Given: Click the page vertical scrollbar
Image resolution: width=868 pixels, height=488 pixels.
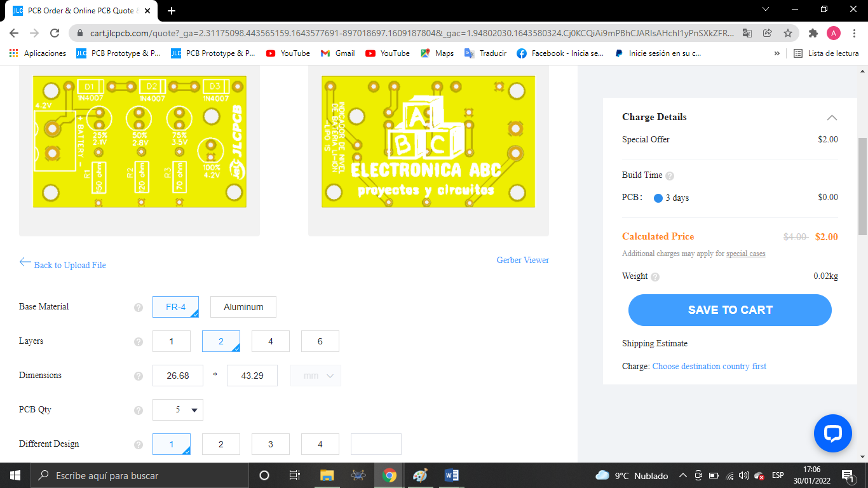Looking at the screenshot, I should point(862,186).
